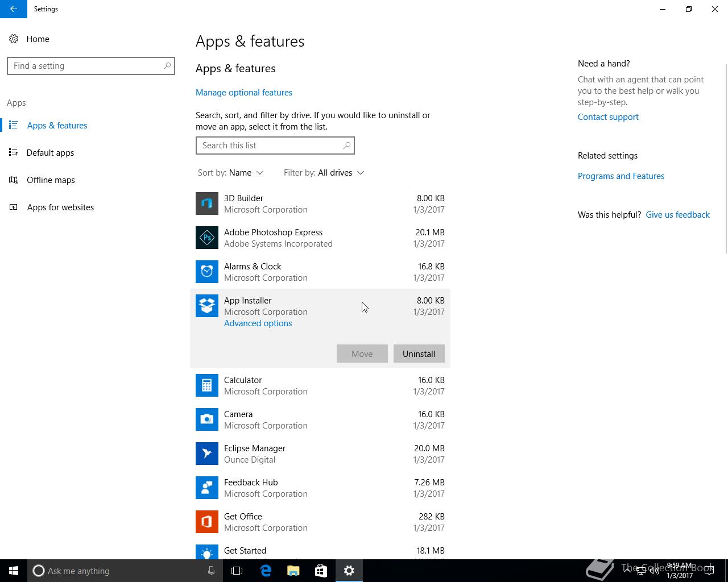Launch Microsoft Edge from taskbar
Image resolution: width=728 pixels, height=582 pixels.
coord(265,571)
